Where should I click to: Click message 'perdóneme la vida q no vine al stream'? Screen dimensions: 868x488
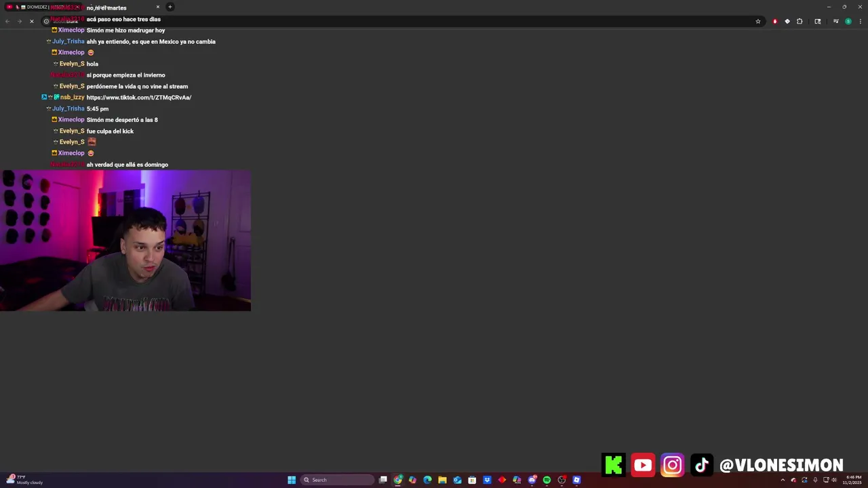coord(137,86)
